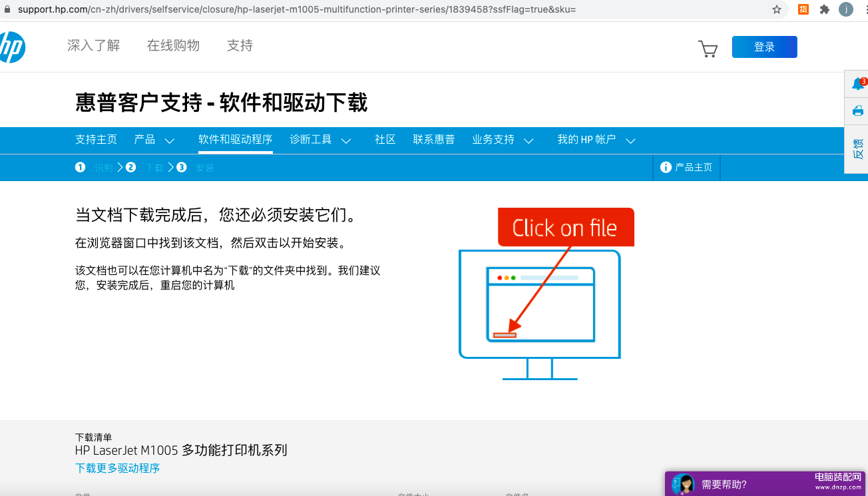Open the 在线购物 menu
This screenshot has height=496, width=868.
click(174, 45)
